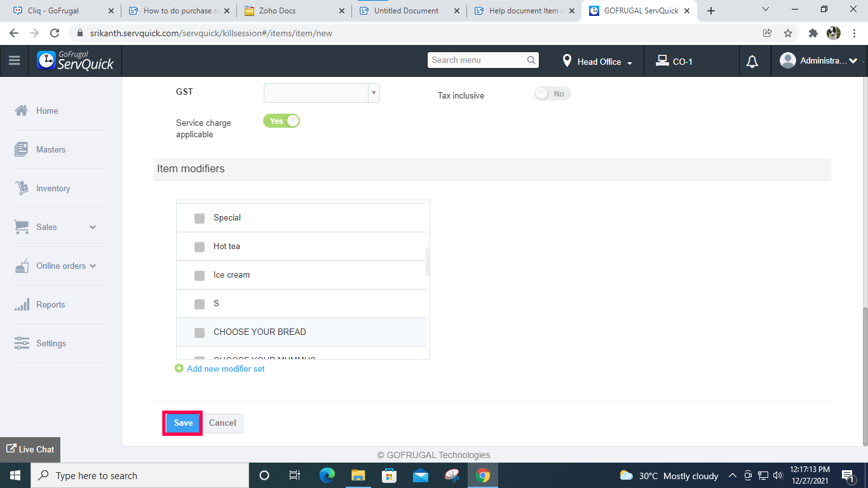Open the notifications bell
The image size is (868, 488).
(752, 62)
